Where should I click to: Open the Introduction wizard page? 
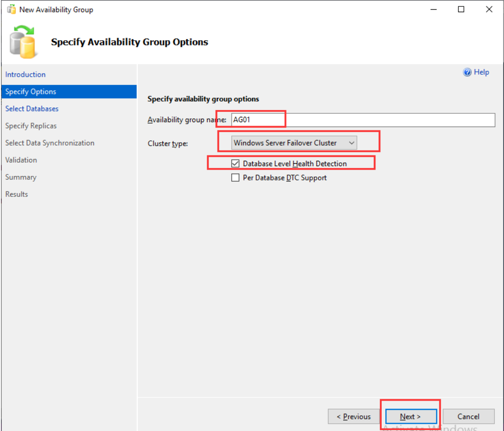[x=25, y=74]
